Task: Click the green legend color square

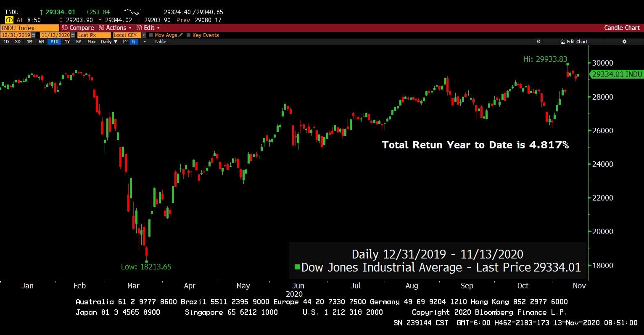Action: pyautogui.click(x=297, y=267)
